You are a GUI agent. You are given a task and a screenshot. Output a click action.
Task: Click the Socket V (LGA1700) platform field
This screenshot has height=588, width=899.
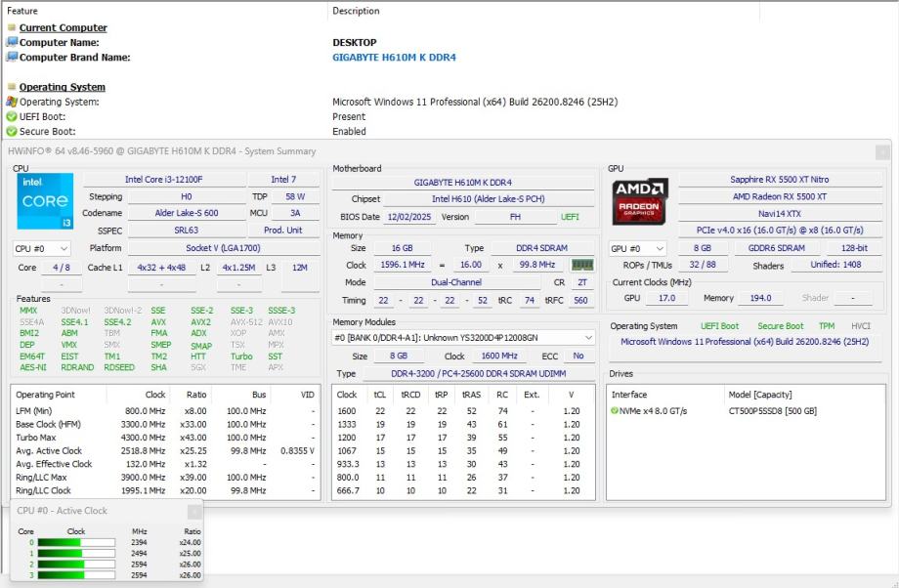(224, 248)
